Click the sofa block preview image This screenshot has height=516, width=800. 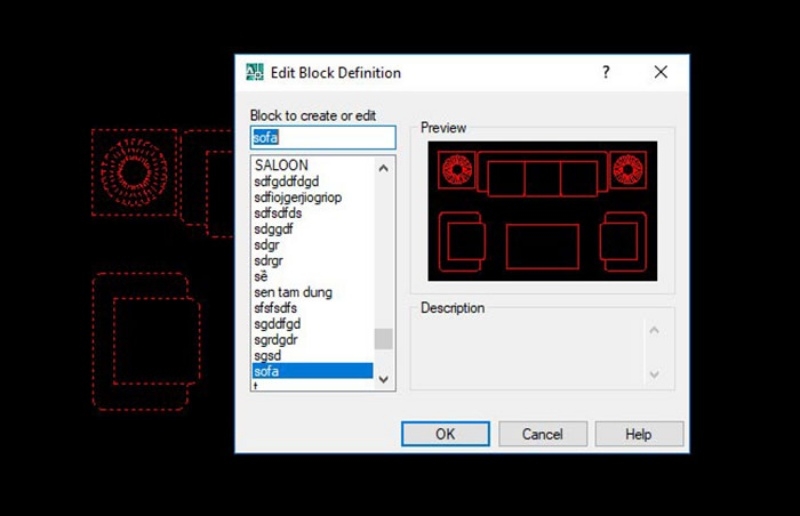(x=542, y=211)
